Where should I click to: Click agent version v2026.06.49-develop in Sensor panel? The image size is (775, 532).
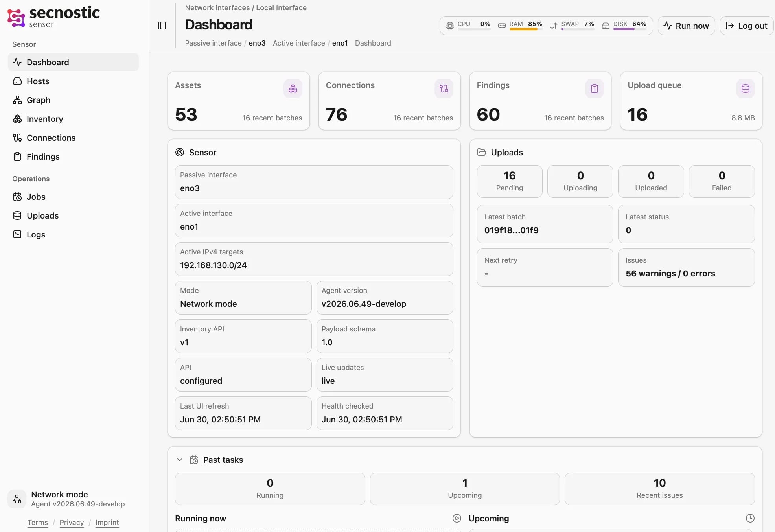pyautogui.click(x=364, y=304)
